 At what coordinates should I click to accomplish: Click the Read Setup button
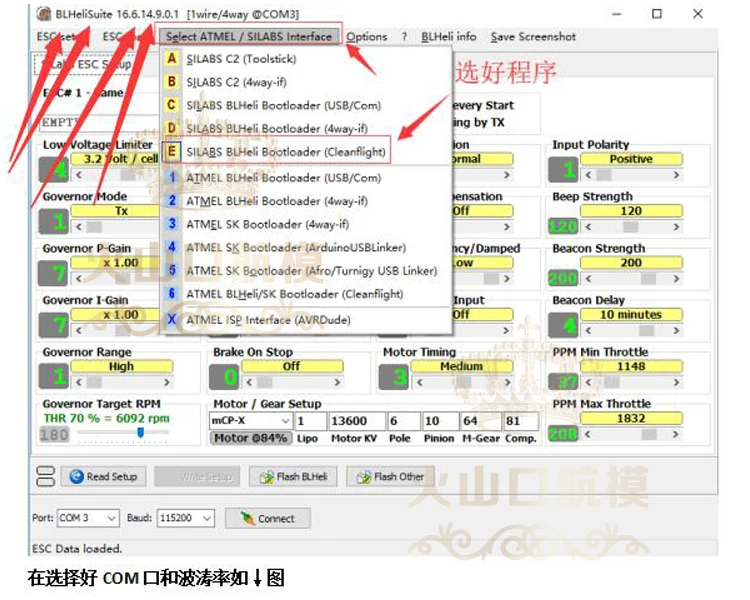coord(103,477)
